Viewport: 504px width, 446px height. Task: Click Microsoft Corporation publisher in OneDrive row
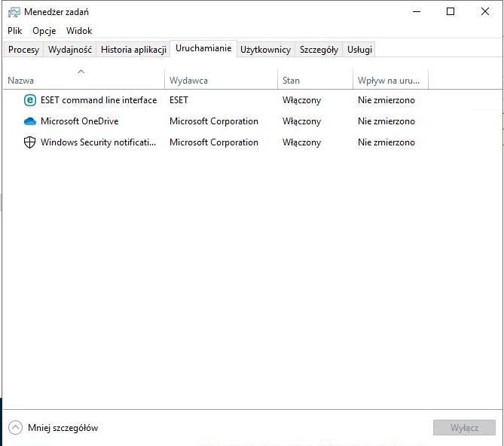(x=214, y=121)
